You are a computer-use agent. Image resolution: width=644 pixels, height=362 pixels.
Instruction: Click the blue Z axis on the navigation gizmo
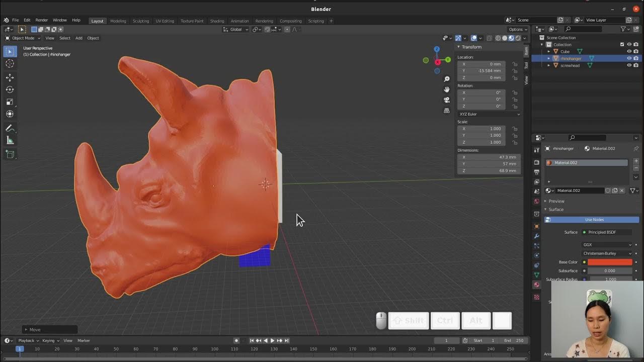437,49
